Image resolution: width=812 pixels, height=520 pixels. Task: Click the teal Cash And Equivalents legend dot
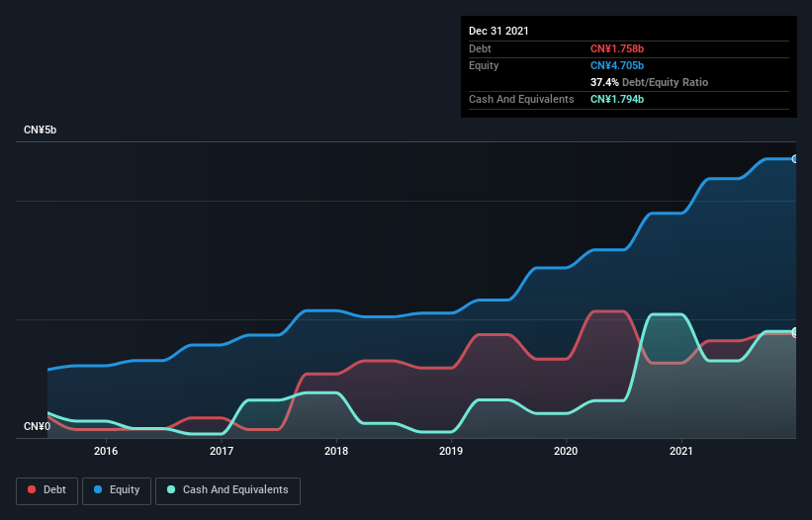tap(171, 489)
